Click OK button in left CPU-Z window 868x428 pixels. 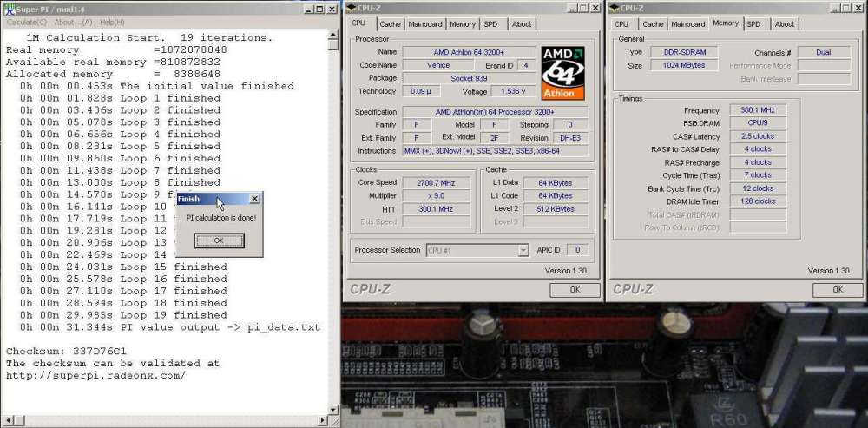pyautogui.click(x=575, y=290)
